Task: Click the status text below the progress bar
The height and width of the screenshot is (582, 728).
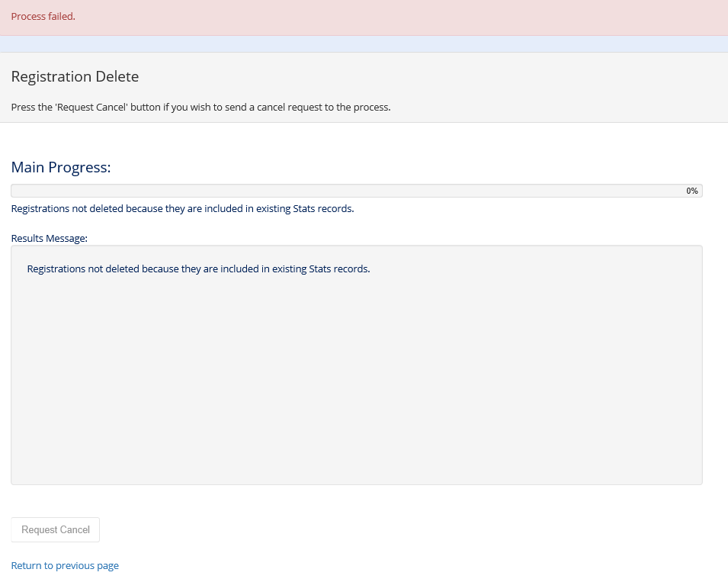Action: point(182,208)
